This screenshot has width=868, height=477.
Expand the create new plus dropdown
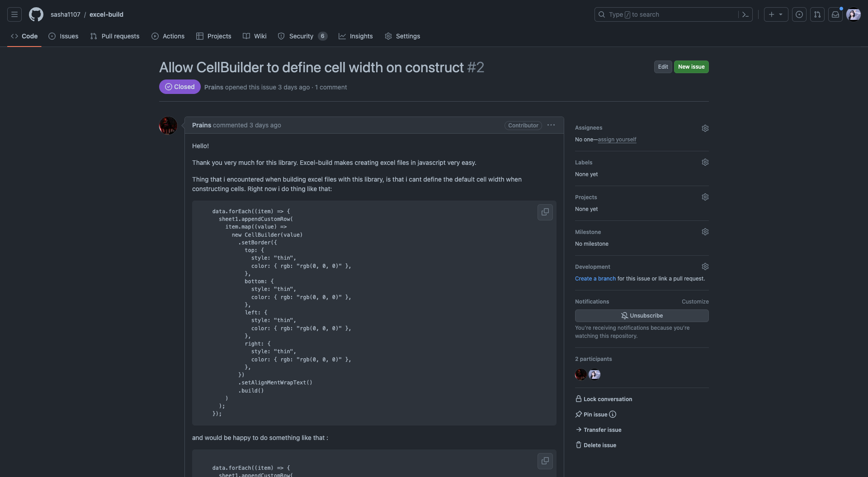click(x=776, y=14)
